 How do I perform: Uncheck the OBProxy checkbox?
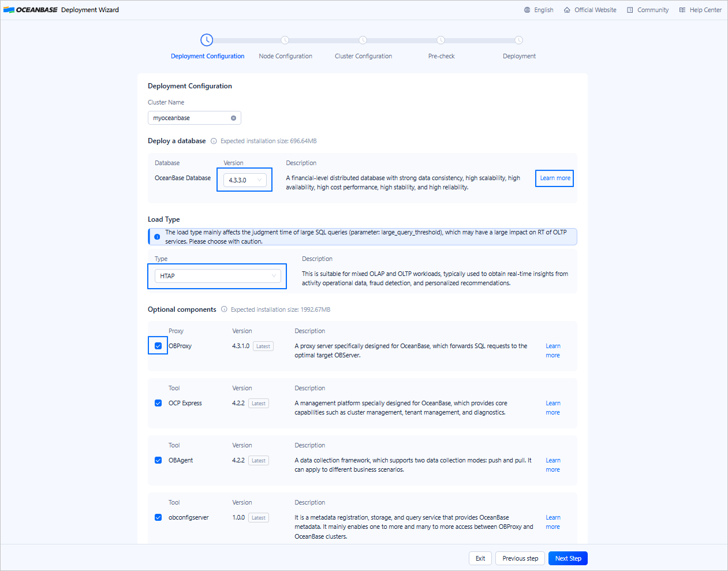click(158, 346)
